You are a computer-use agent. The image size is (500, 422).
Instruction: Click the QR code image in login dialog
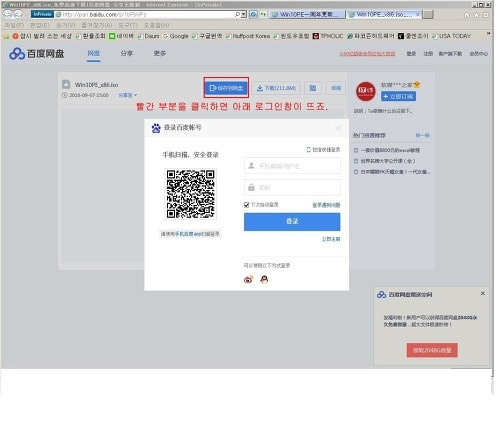[190, 194]
